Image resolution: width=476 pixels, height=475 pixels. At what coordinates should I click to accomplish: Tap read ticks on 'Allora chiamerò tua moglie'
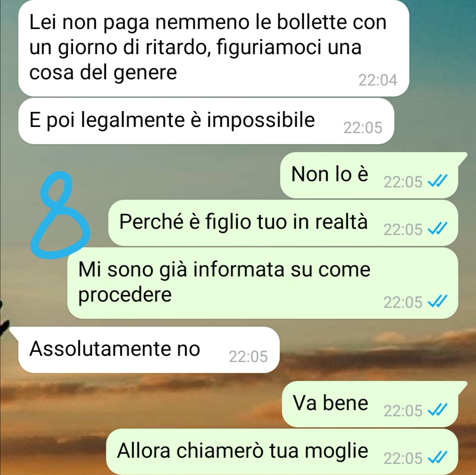click(x=437, y=458)
